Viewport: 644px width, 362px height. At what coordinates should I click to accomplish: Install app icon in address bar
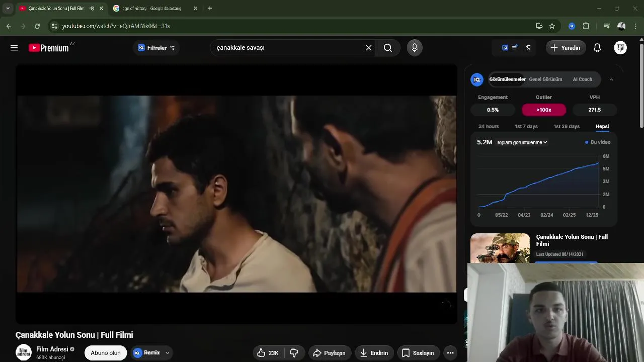(539, 26)
